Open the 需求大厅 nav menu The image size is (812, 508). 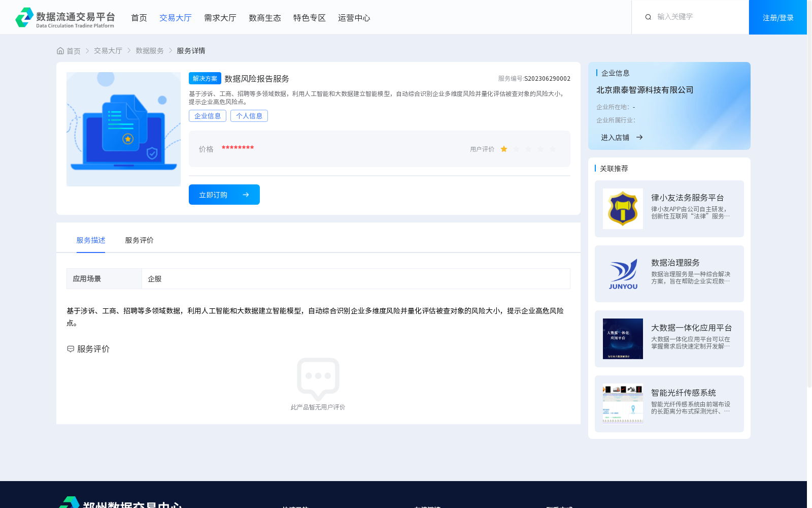(220, 18)
